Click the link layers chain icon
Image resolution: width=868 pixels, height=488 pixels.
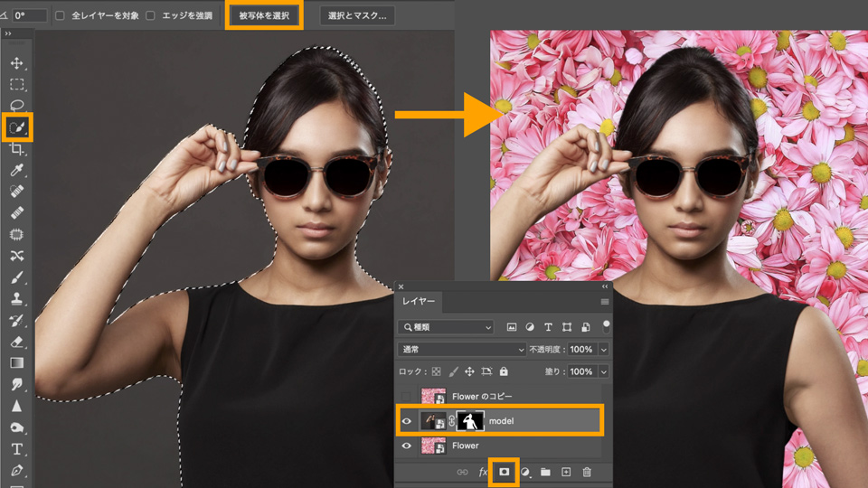(462, 472)
